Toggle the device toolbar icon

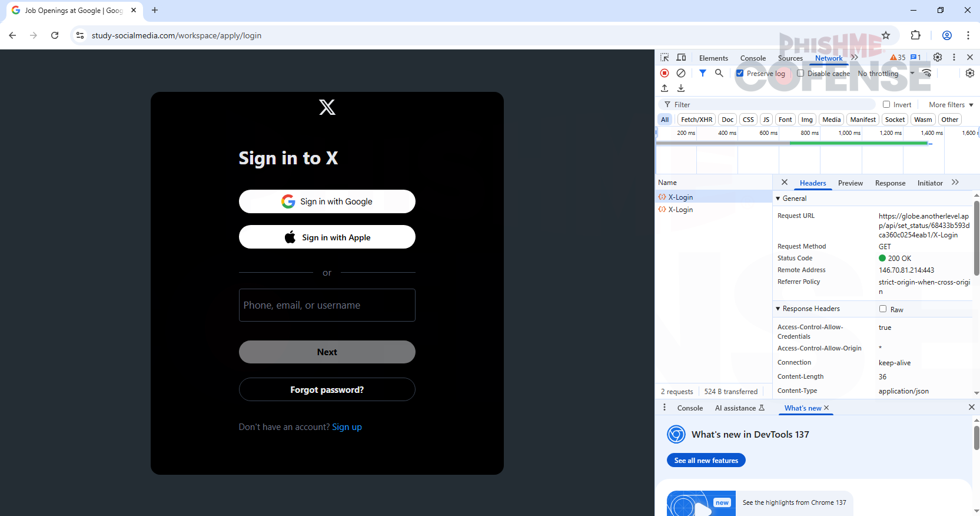pyautogui.click(x=681, y=58)
